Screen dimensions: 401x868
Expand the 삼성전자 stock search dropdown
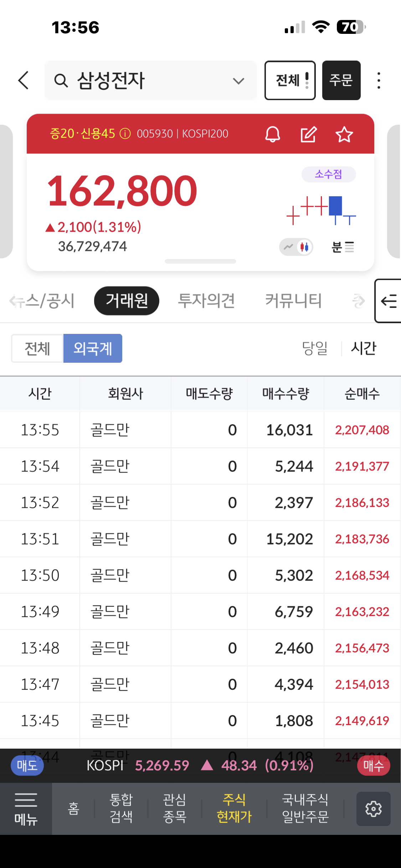[x=238, y=81]
